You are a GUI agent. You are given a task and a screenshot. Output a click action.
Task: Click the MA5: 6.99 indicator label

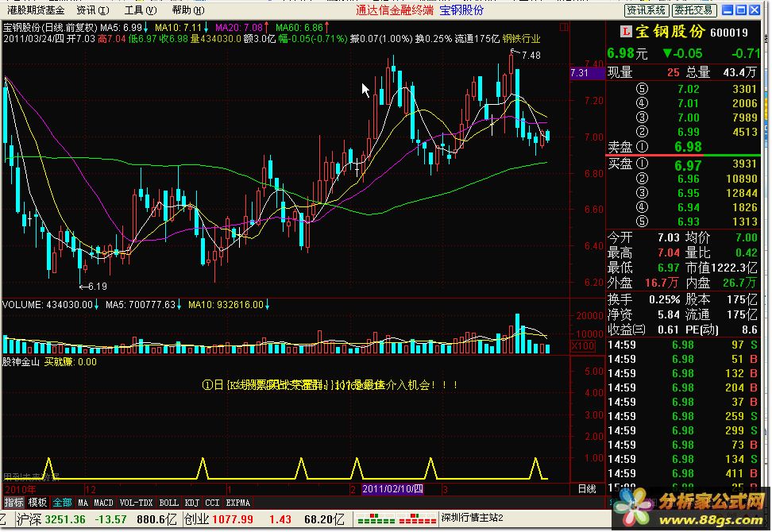(x=121, y=28)
